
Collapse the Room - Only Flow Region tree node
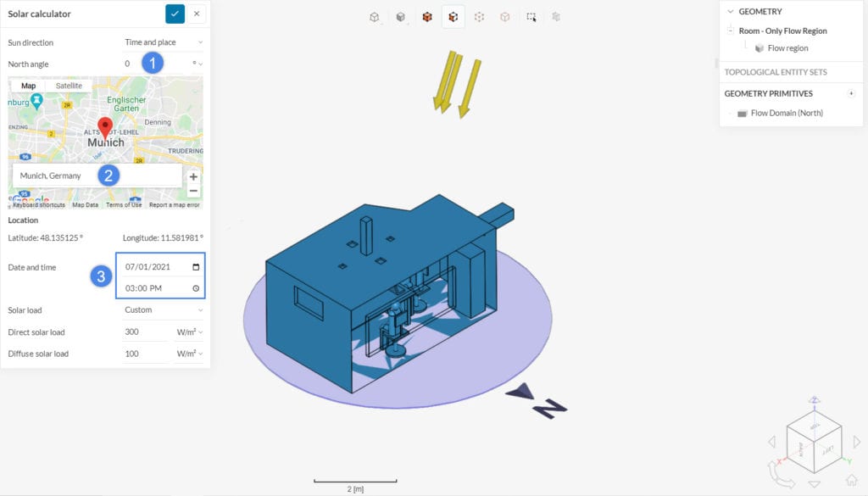pos(730,31)
